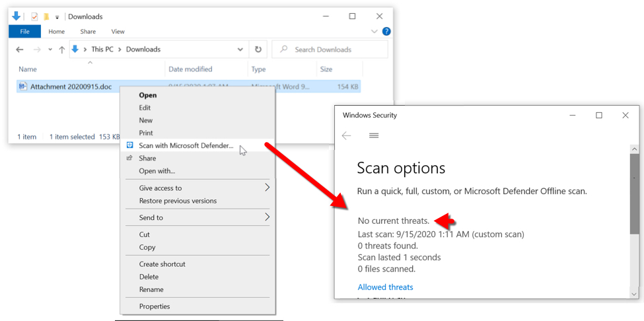The image size is (644, 321).
Task: Click the Search Downloads field
Action: coord(330,50)
